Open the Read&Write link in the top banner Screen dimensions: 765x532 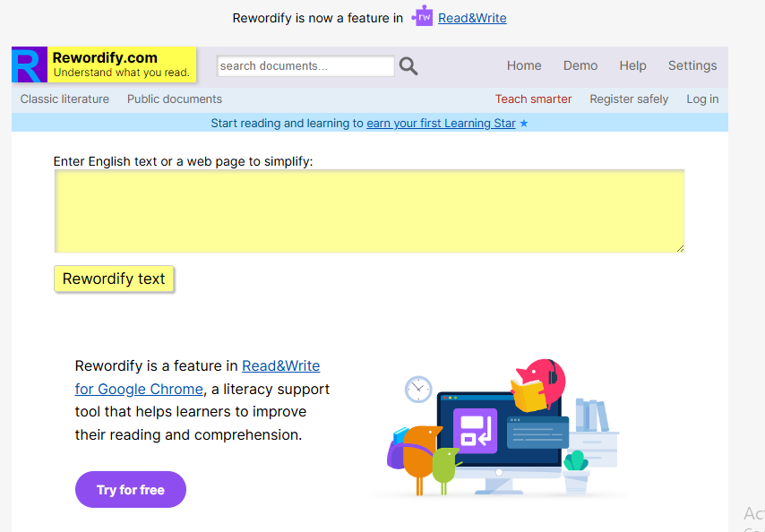pos(472,18)
